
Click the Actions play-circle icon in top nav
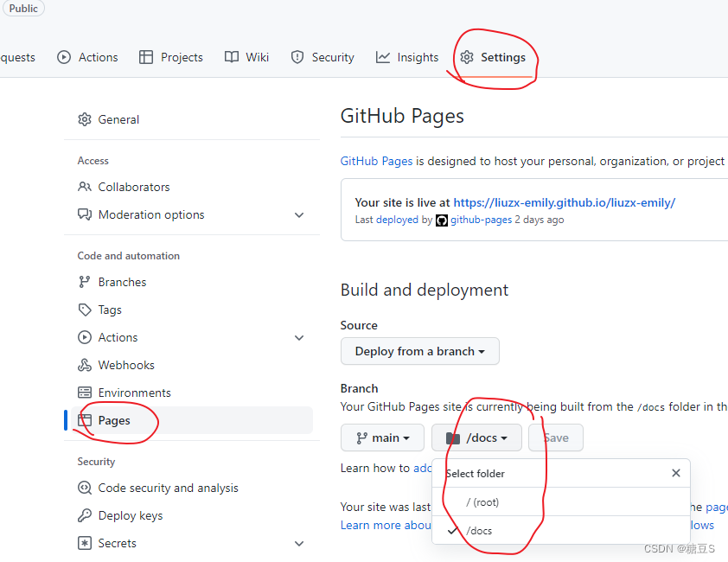pos(64,57)
